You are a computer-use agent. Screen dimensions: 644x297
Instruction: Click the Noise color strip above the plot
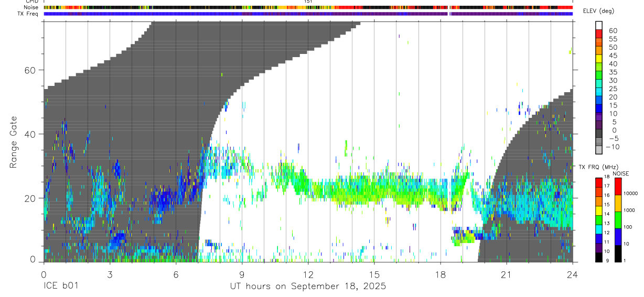308,7
